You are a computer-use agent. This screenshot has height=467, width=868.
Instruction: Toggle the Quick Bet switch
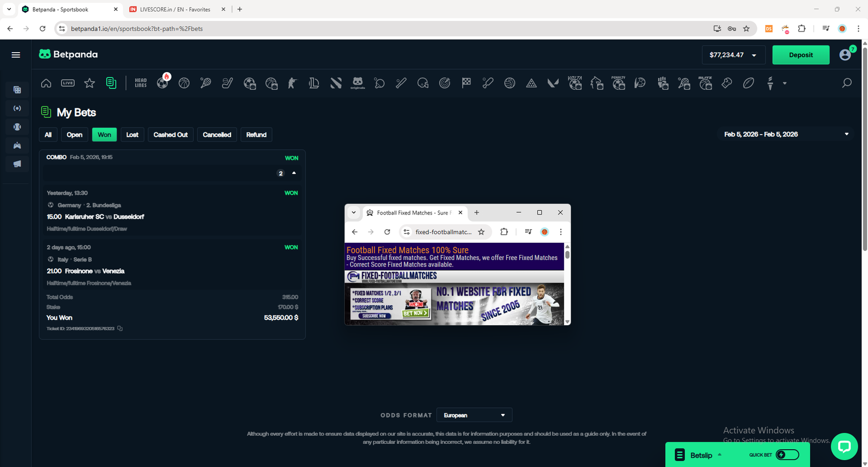click(787, 455)
